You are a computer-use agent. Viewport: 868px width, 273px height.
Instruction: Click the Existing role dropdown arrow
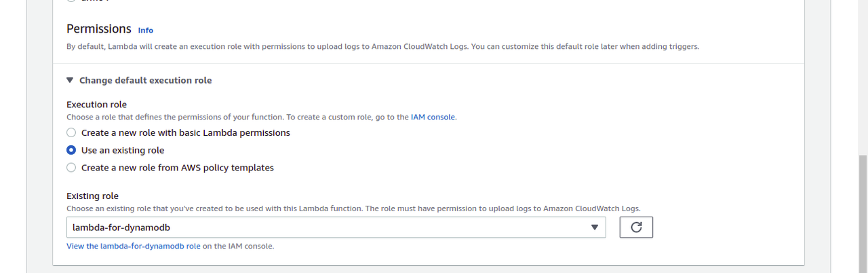pos(594,227)
